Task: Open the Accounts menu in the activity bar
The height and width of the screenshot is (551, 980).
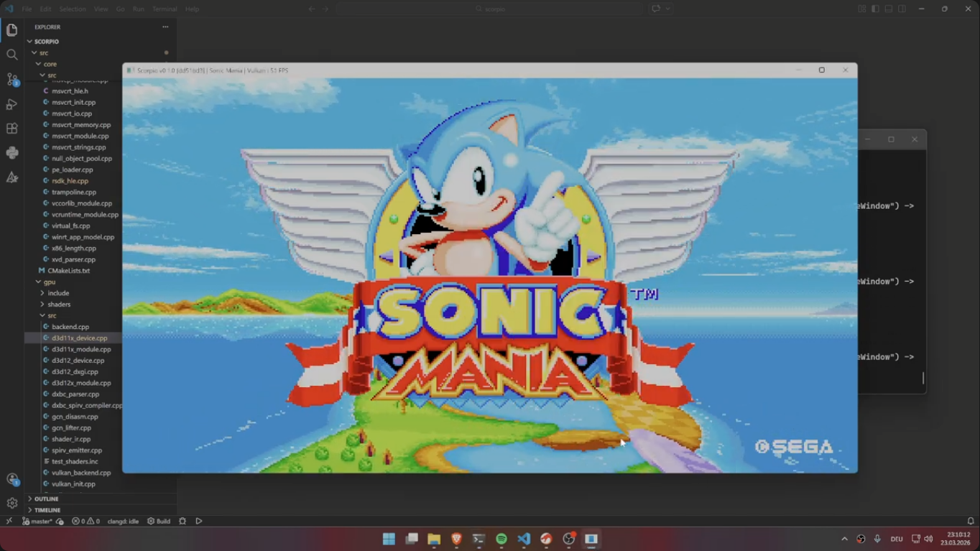Action: click(x=11, y=479)
